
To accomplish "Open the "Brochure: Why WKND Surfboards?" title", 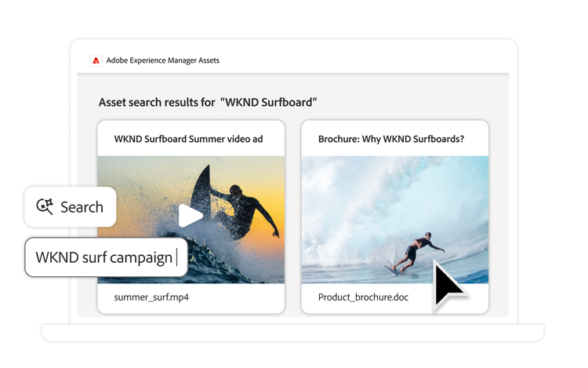I will click(x=390, y=139).
